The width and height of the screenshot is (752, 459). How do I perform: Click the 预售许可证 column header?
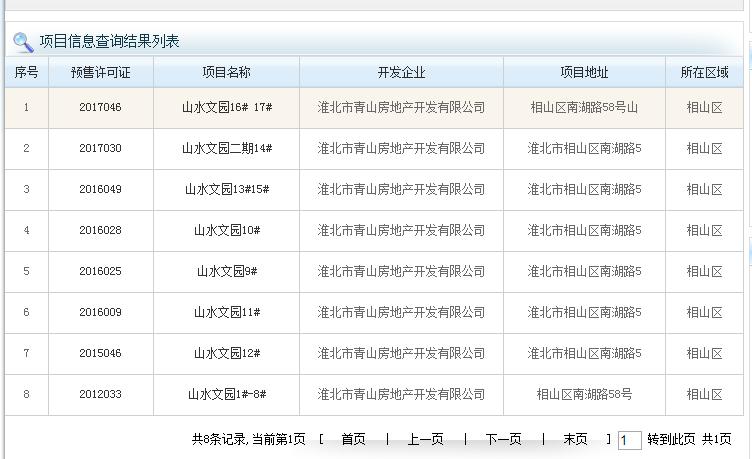101,72
